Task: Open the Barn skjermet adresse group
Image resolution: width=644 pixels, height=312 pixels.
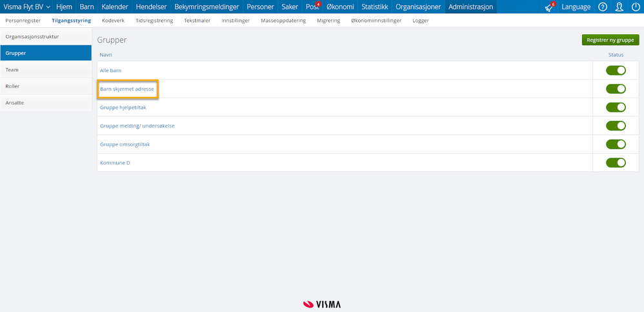Action: (x=127, y=88)
